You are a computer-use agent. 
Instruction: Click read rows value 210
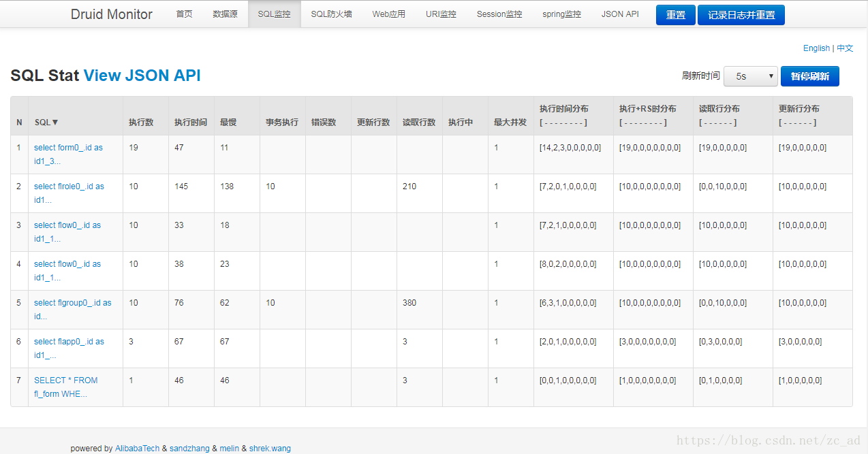tap(409, 187)
